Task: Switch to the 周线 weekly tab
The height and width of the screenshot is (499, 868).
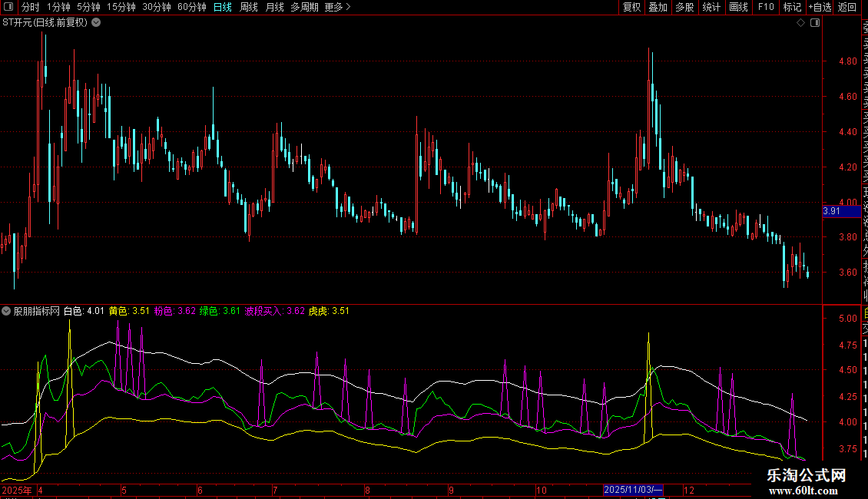Action: point(249,7)
